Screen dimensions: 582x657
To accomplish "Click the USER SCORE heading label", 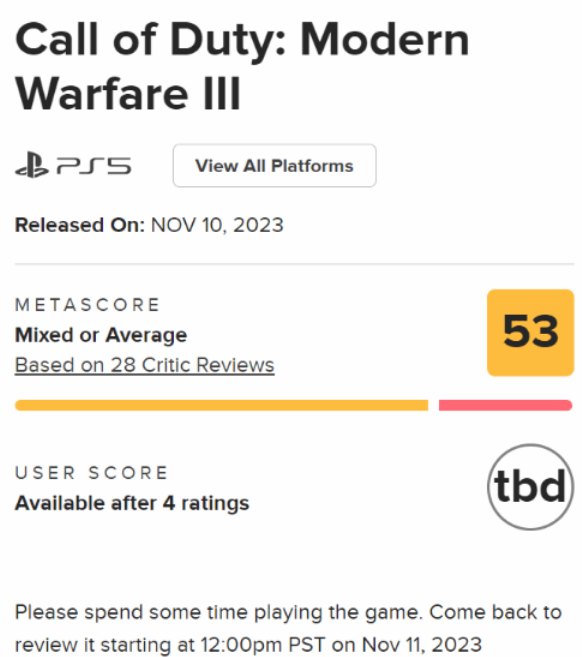I will [91, 473].
